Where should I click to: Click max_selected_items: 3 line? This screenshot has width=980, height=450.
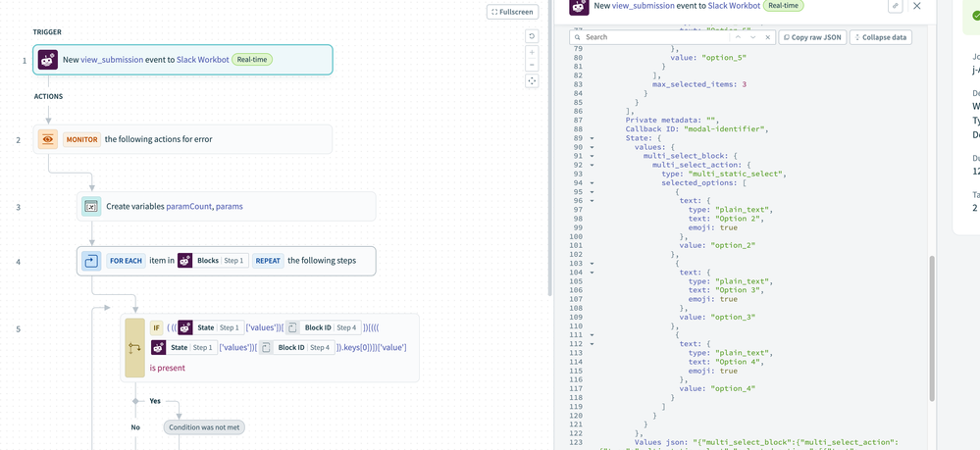pos(699,83)
